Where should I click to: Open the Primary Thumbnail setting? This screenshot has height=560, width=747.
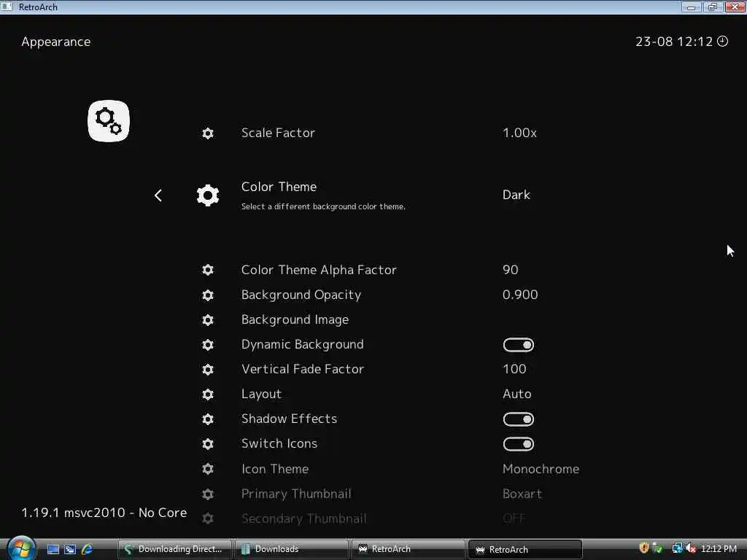(296, 494)
